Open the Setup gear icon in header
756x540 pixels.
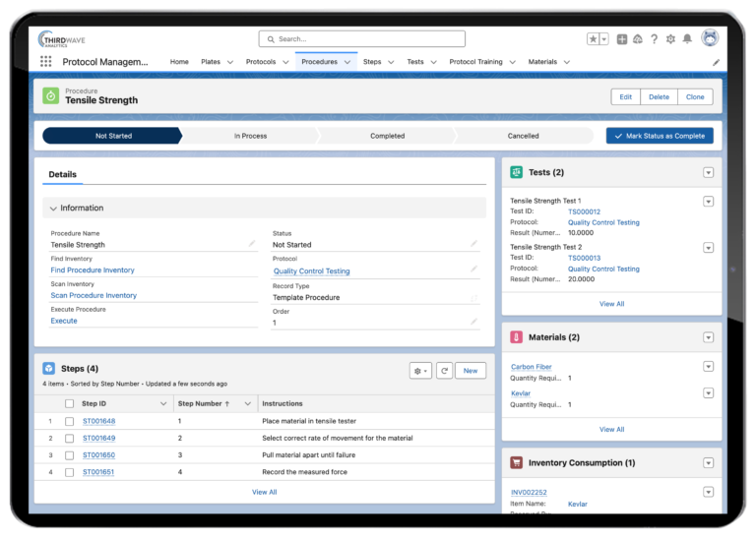pos(670,39)
